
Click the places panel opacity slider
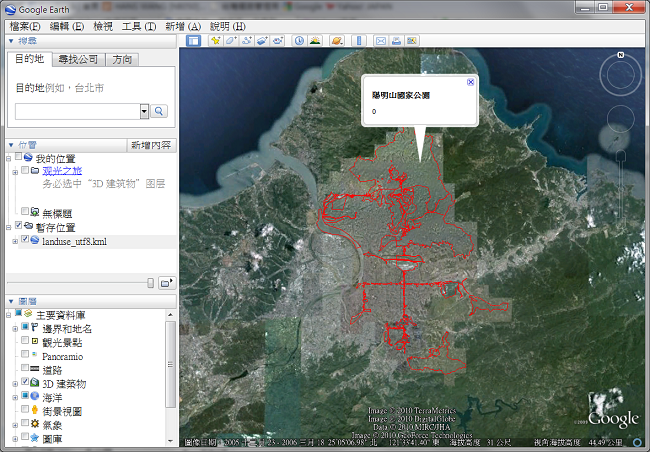point(151,283)
